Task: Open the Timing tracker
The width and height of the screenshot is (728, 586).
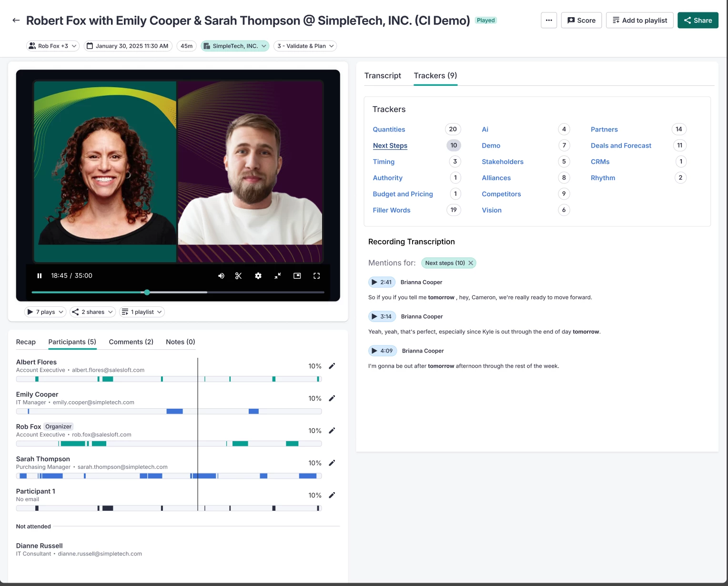Action: click(x=384, y=162)
